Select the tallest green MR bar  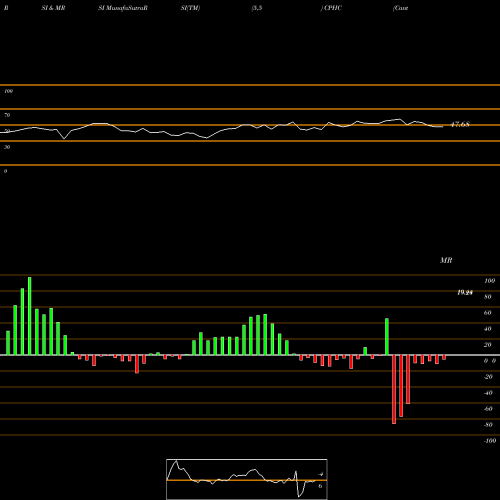click(x=30, y=316)
